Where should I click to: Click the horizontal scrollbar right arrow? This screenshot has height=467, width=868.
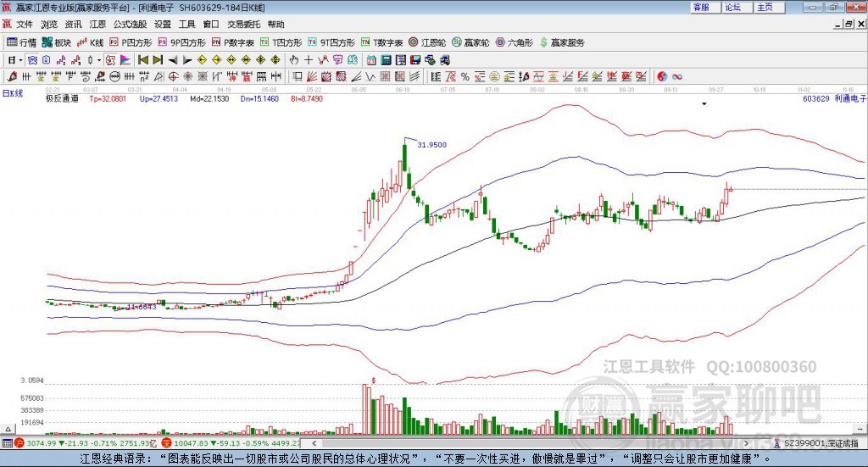746,443
